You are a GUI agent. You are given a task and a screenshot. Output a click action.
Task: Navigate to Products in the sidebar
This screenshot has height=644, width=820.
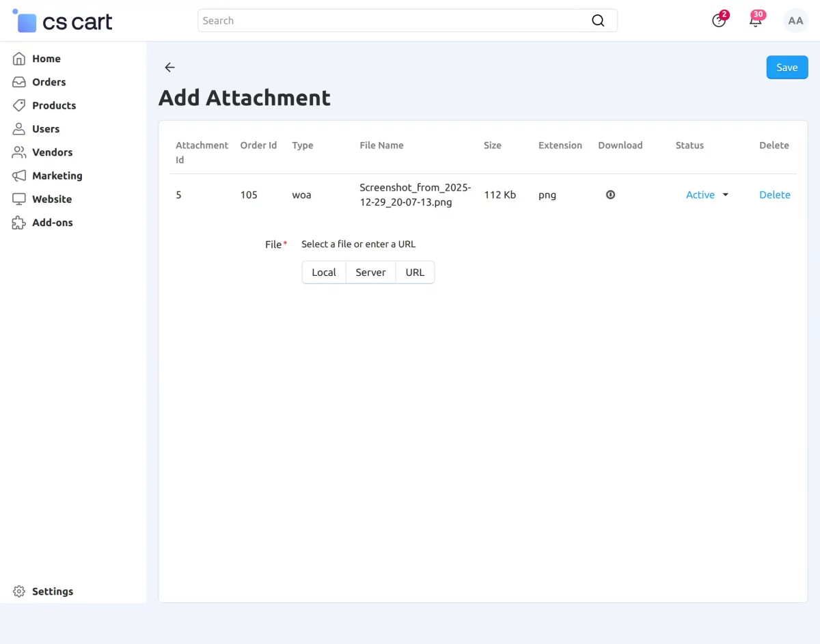(53, 105)
